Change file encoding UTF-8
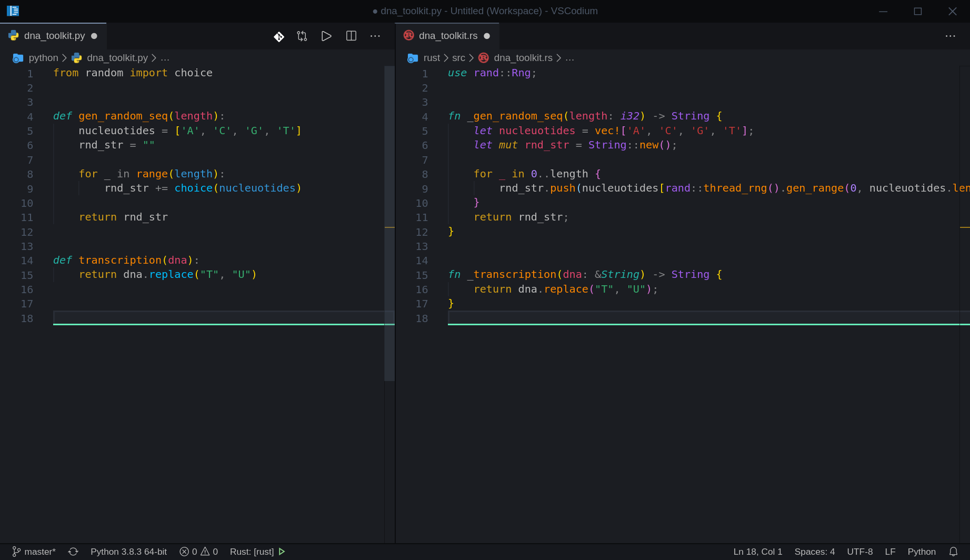 [x=860, y=552]
